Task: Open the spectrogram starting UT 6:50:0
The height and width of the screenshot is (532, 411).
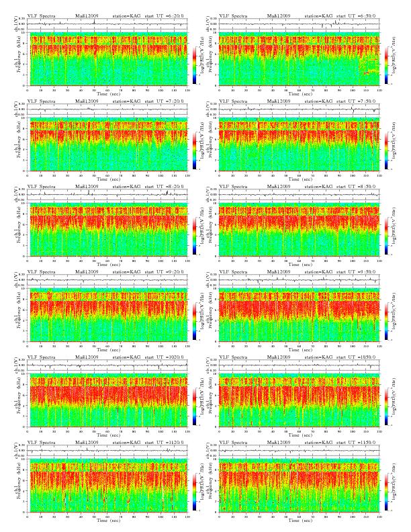Action: point(299,58)
